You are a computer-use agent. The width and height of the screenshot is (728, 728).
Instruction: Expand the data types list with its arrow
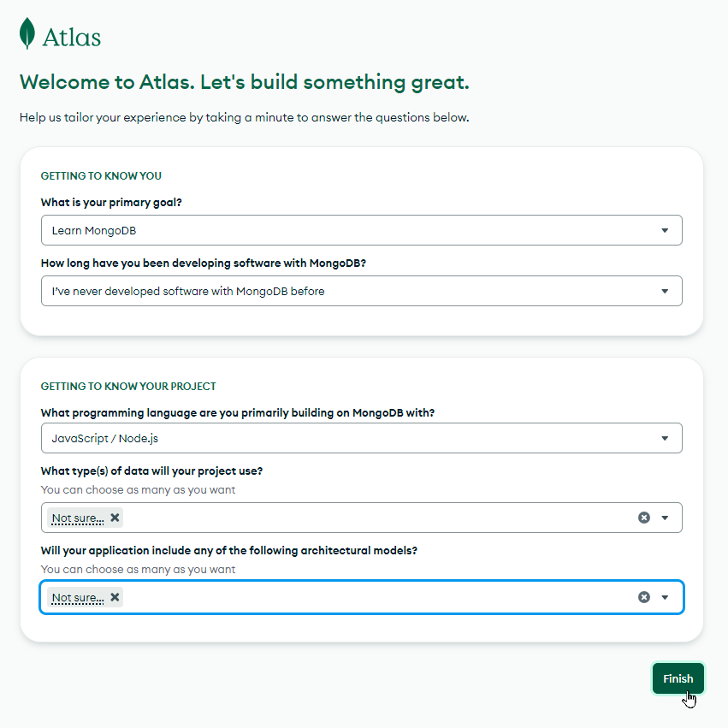(x=665, y=518)
